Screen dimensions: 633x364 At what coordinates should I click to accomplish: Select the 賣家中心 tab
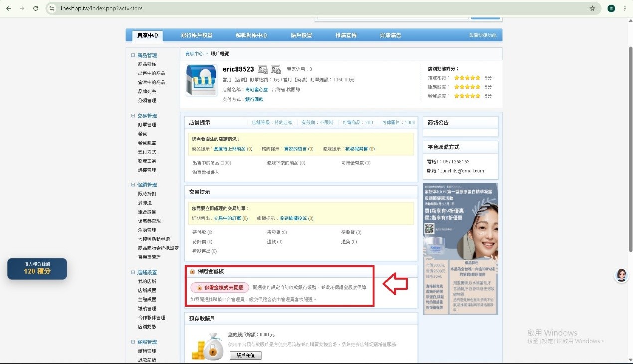point(148,35)
